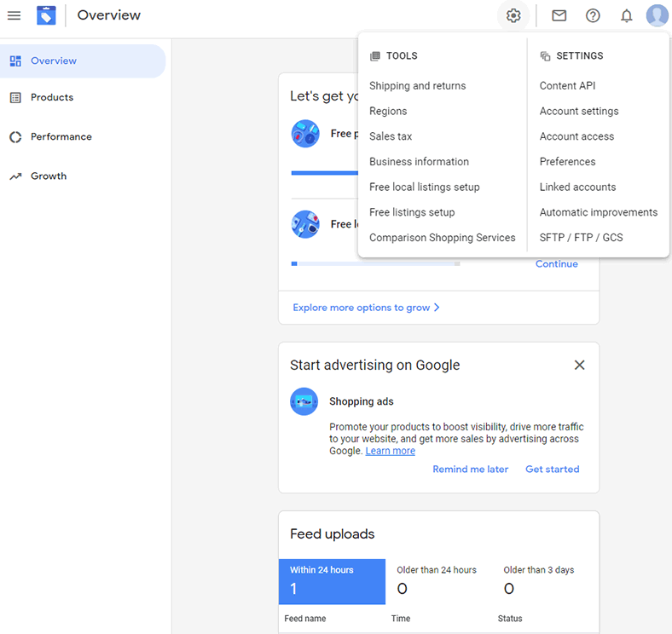672x634 pixels.
Task: Open the user account avatar
Action: [x=658, y=16]
